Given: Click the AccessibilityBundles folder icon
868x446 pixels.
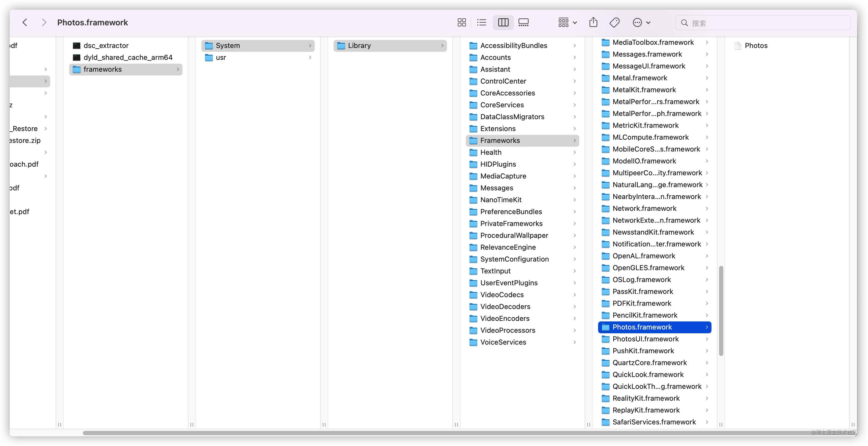Looking at the screenshot, I should 473,45.
